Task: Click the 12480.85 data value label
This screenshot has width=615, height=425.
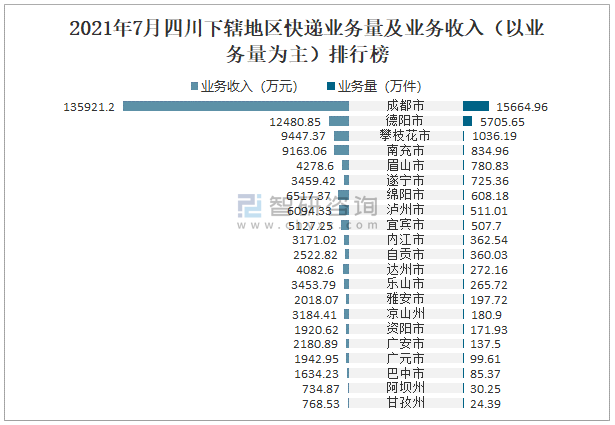Action: 295,122
